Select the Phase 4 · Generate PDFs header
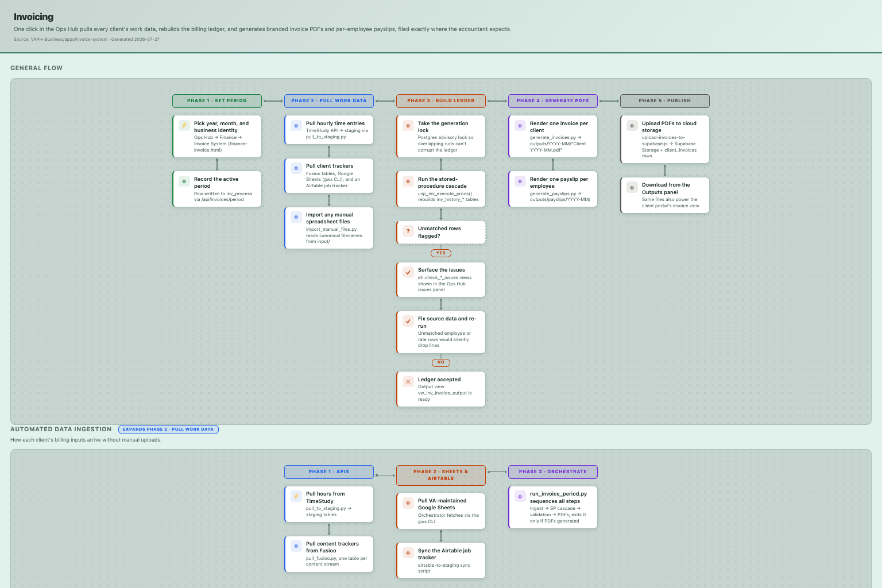Screen dimensions: 882x588 point(553,100)
